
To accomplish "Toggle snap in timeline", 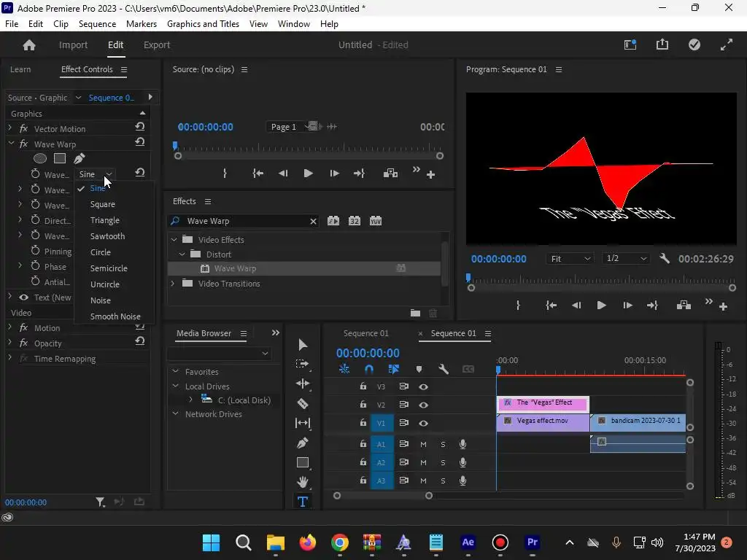I will pyautogui.click(x=368, y=369).
